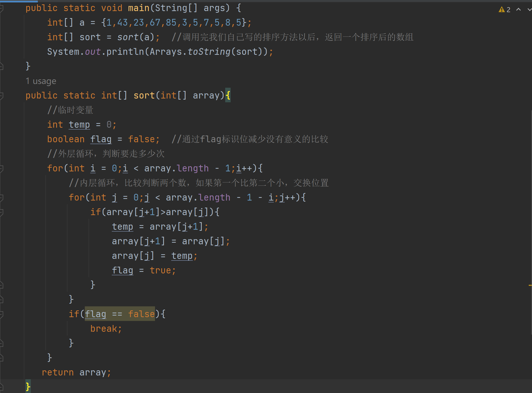Click fold end marker at sort's final brace
532x393 pixels.
[1, 387]
